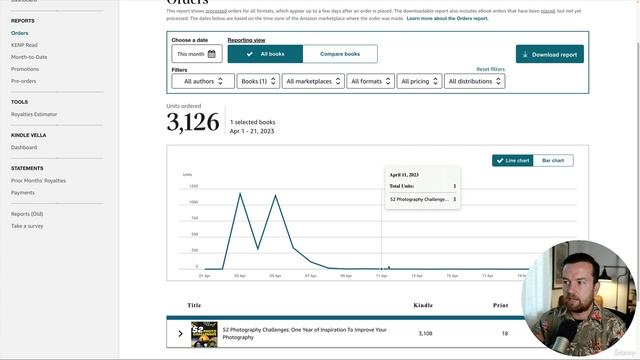
Task: Click Reset filters link
Action: [x=490, y=69]
